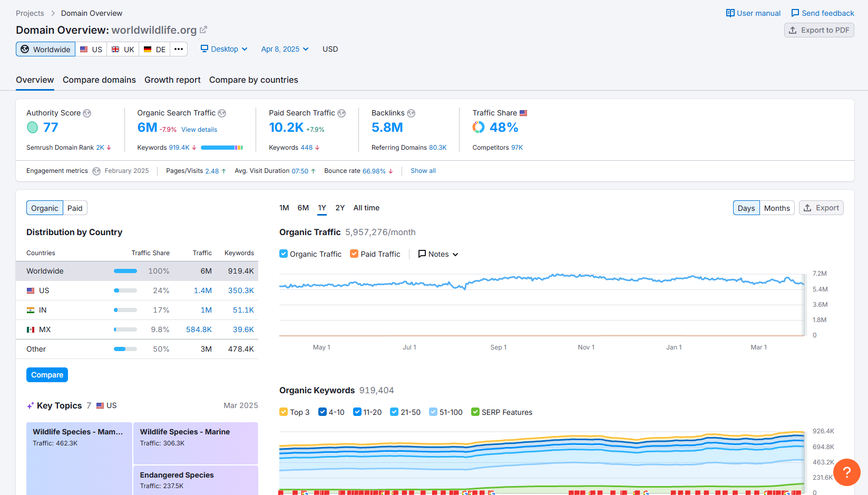
Task: Expand more countries with the ellipsis button
Action: tap(179, 48)
